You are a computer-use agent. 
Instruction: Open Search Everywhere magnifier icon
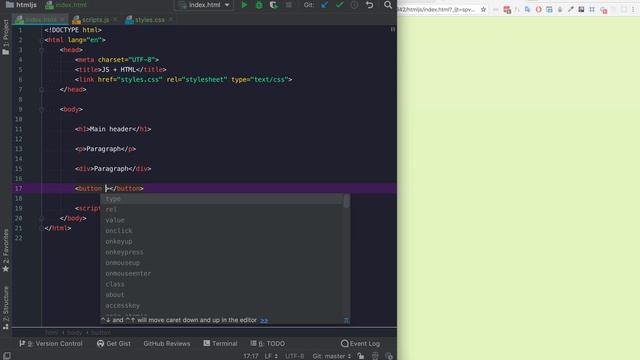click(388, 5)
